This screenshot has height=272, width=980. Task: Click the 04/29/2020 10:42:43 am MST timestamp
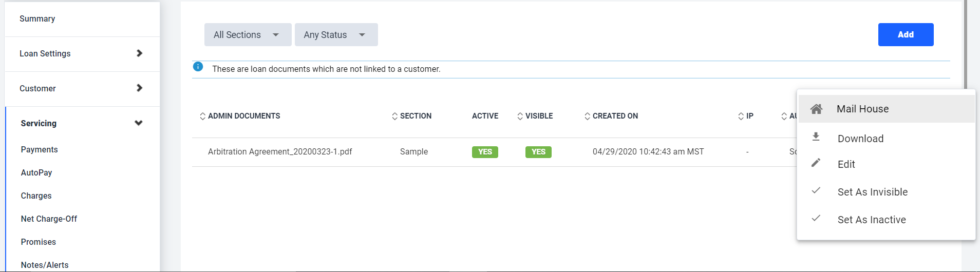648,151
